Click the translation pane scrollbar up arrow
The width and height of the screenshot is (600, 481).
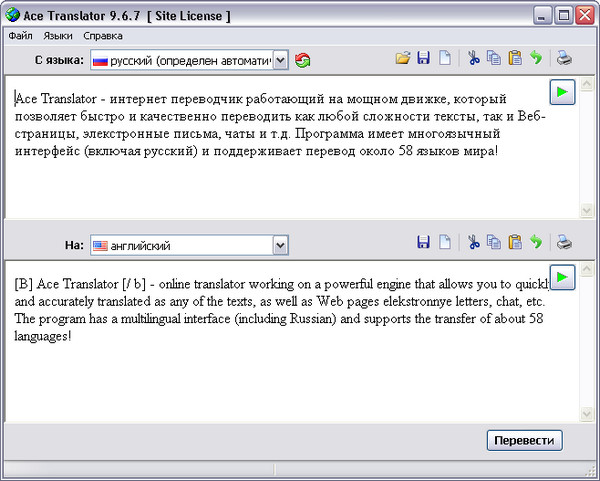coord(587,269)
